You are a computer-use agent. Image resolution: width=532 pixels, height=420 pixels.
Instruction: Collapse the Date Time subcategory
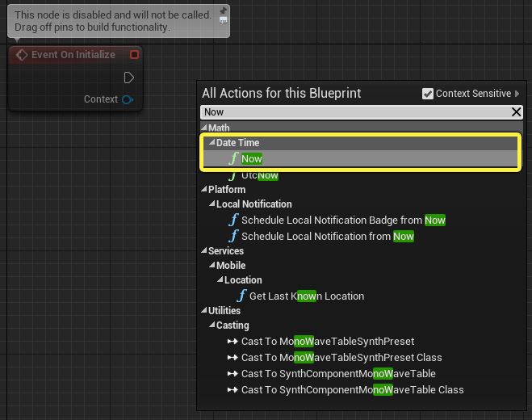tap(212, 143)
